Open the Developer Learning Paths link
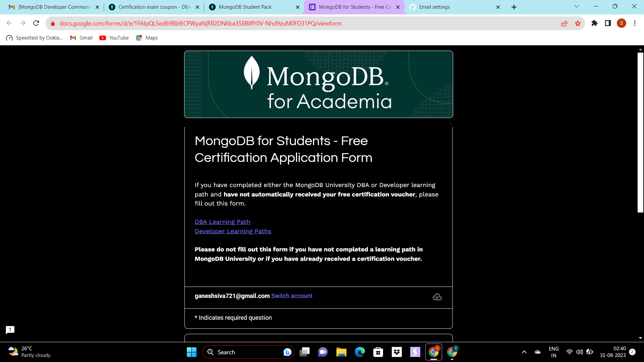644x362 pixels. tap(233, 231)
